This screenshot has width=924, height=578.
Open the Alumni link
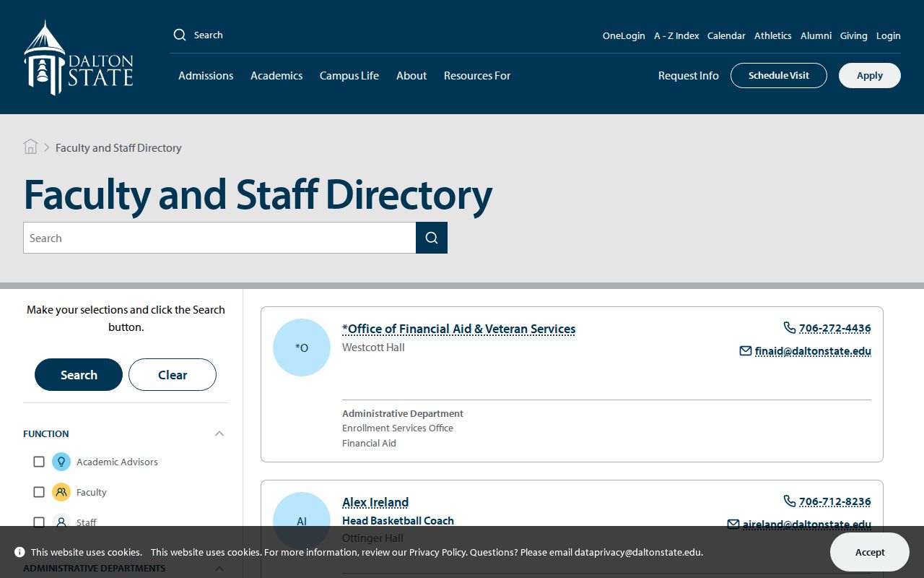[x=816, y=35]
